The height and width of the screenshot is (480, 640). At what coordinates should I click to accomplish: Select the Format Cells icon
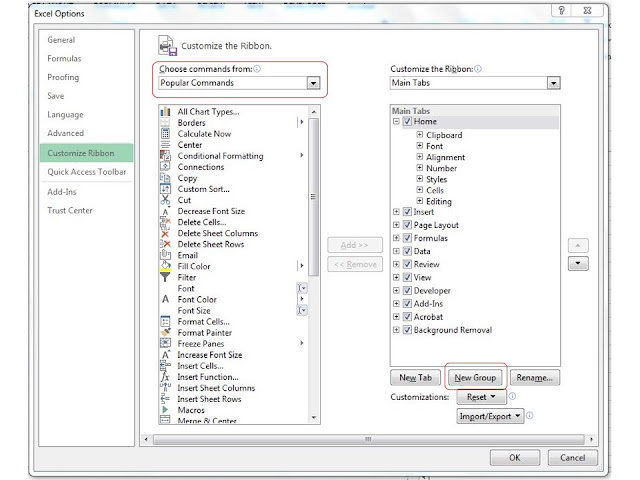[165, 321]
